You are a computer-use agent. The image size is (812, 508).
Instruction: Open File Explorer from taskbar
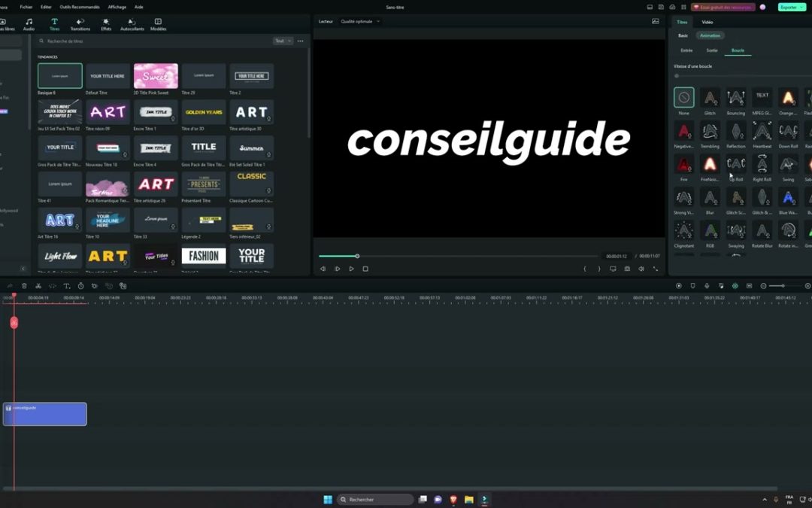(x=468, y=499)
